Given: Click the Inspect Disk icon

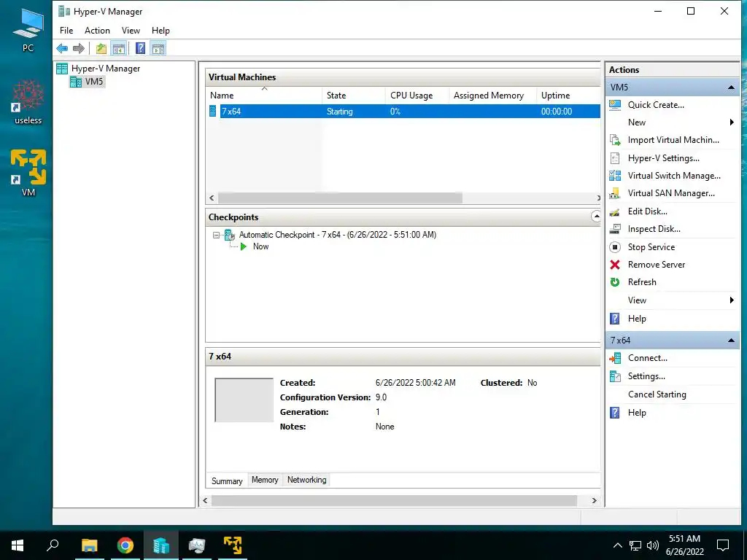Looking at the screenshot, I should click(x=615, y=229).
